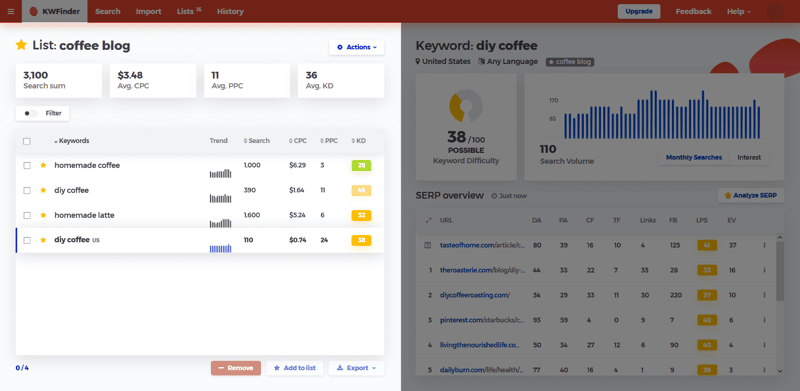Open the Feedback link
Viewport: 800px width, 391px height.
click(693, 11)
